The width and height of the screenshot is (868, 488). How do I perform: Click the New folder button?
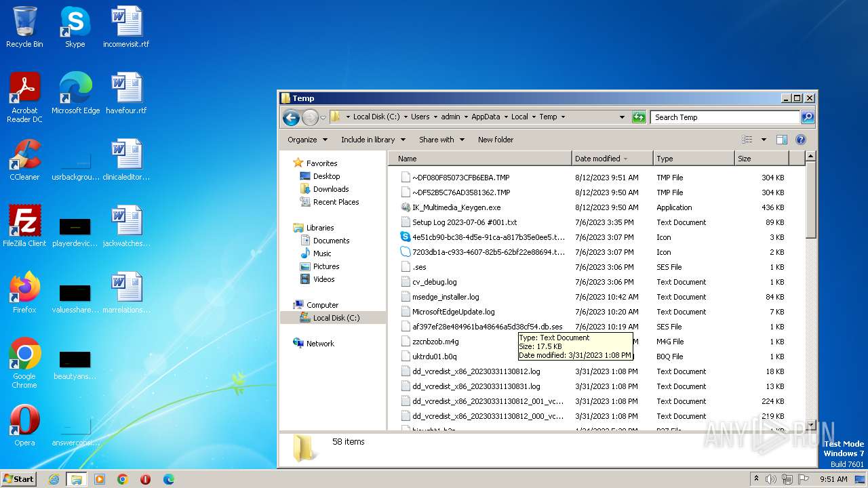tap(496, 140)
